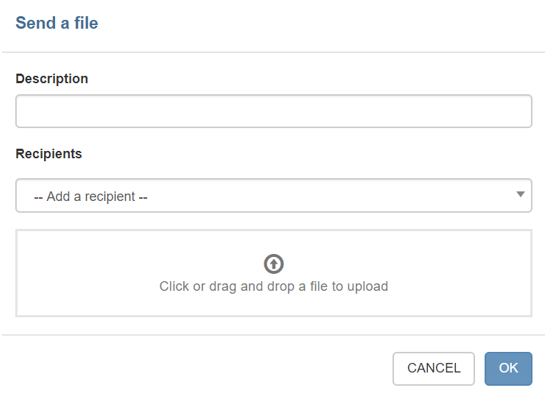Image resolution: width=553 pixels, height=401 pixels.
Task: Focus the Description text field
Action: [x=274, y=111]
